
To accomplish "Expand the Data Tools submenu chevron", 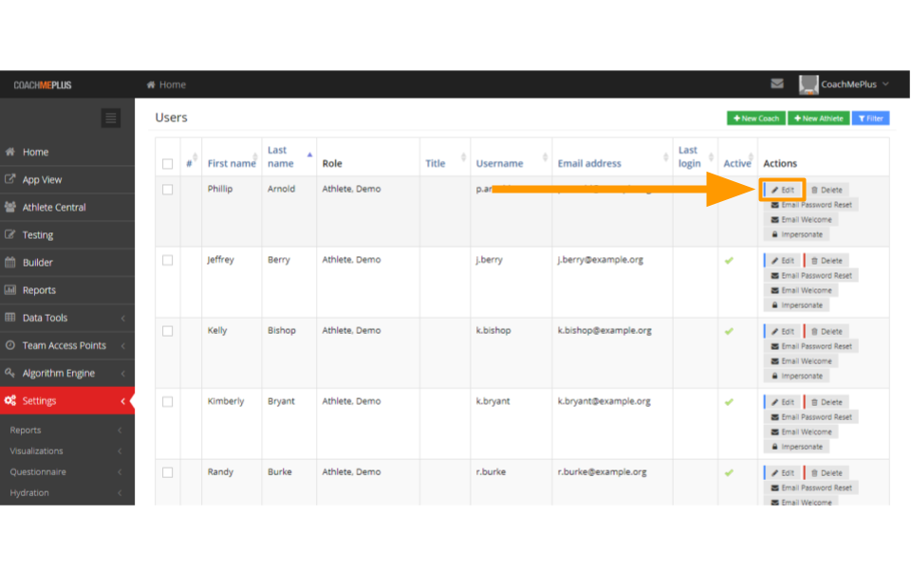I will (123, 318).
